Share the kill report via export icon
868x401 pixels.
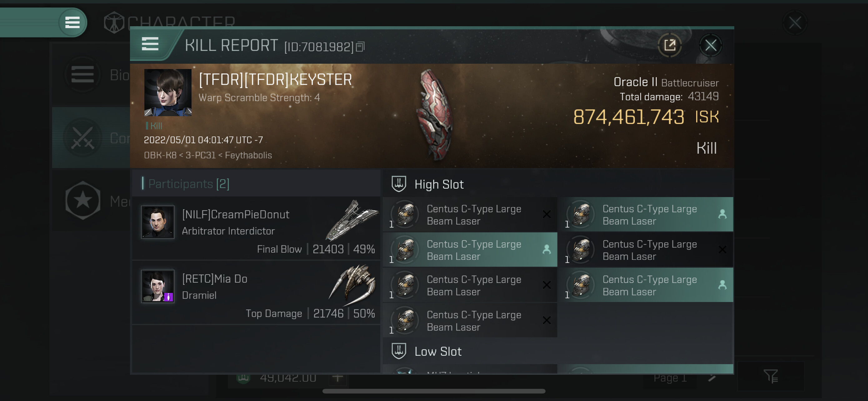[x=670, y=45]
